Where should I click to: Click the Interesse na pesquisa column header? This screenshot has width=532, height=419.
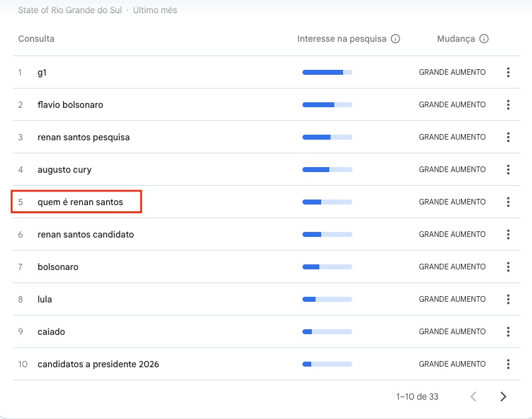[342, 39]
